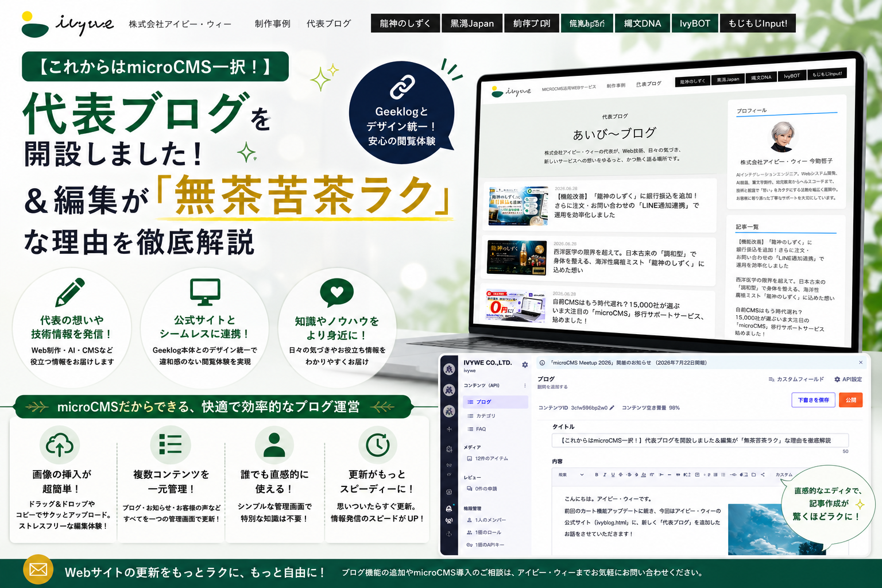Dismiss the microCMS Meetup 2026 notice with X
Viewport: 882px width, 588px height.
[x=861, y=362]
